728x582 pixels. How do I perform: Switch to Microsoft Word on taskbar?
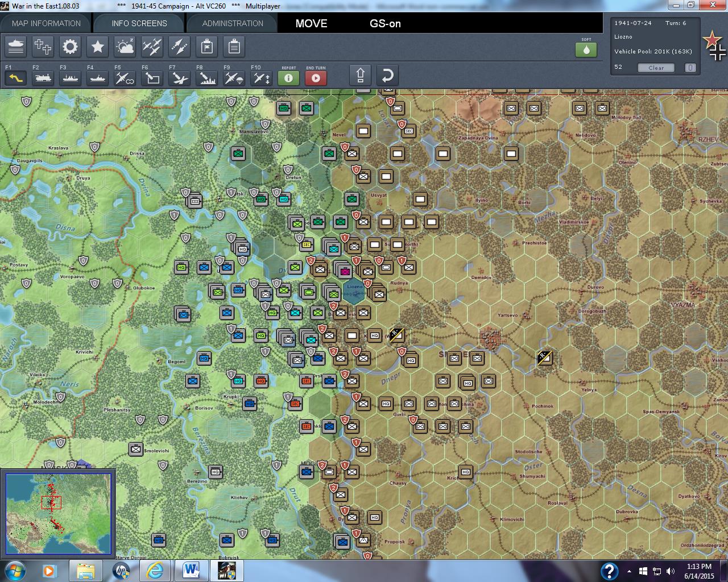(x=191, y=571)
